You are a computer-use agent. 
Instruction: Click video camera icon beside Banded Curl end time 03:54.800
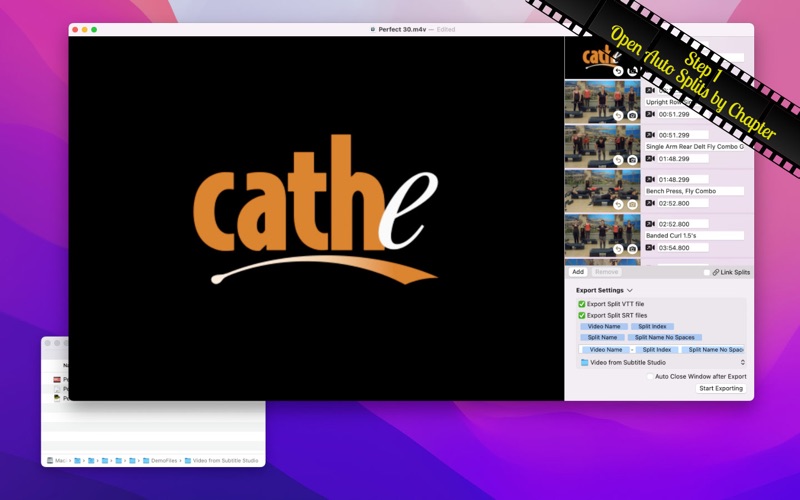pyautogui.click(x=650, y=247)
